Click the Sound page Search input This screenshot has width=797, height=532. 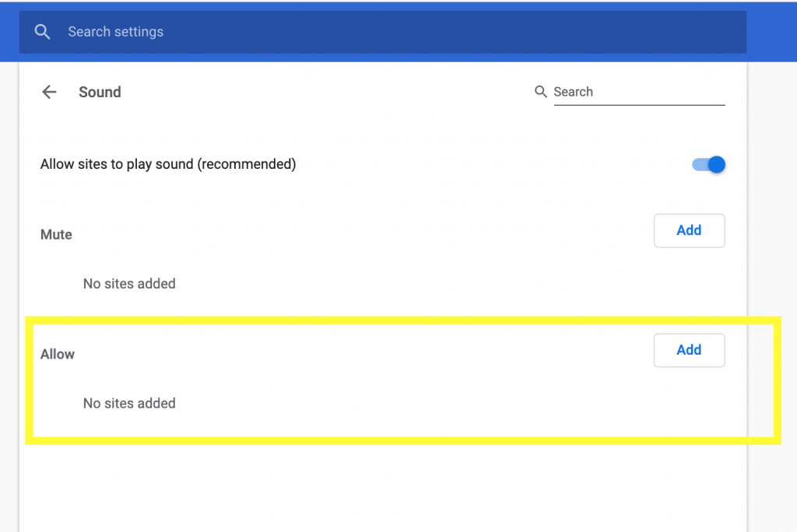point(640,92)
